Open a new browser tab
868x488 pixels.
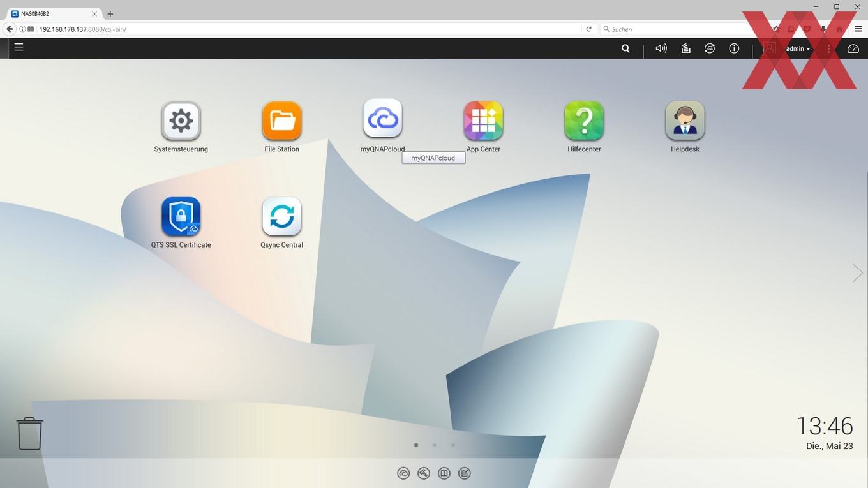[110, 13]
